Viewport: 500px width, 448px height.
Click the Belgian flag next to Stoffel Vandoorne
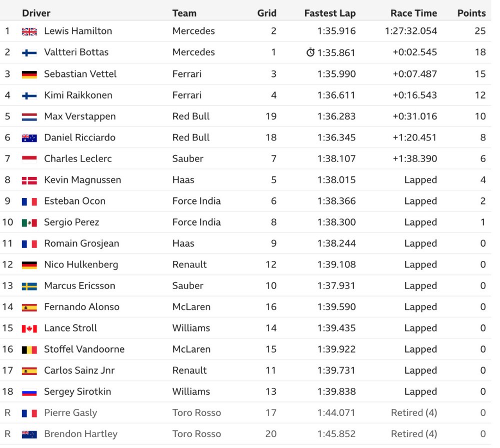(29, 349)
